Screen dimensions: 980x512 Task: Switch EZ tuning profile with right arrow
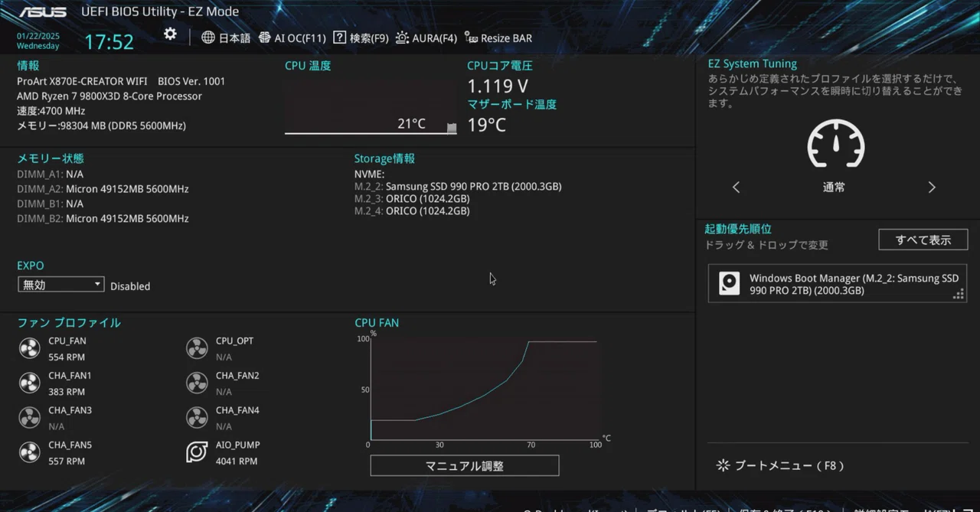(x=932, y=188)
